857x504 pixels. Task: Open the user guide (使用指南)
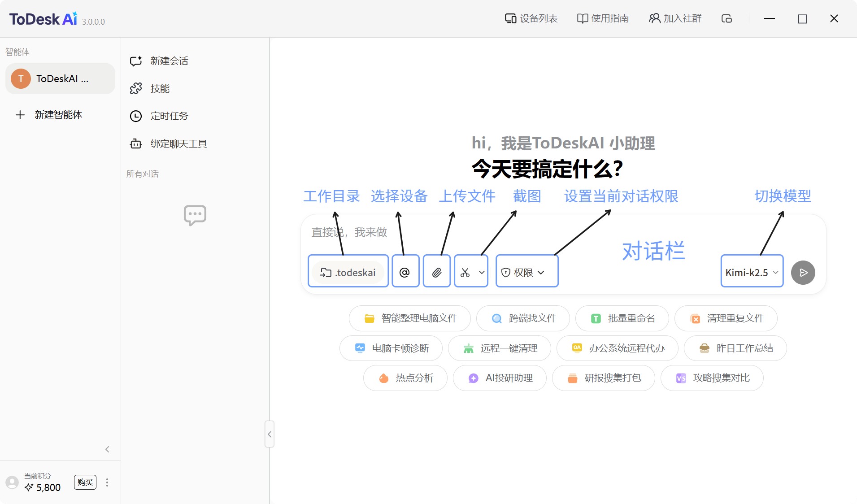pos(603,18)
